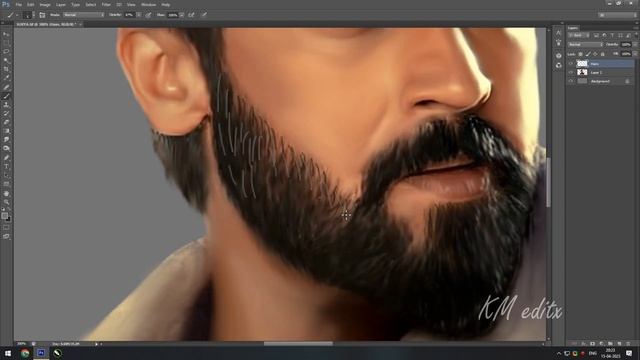Open the brush Mode dropdown
This screenshot has height=360, width=640.
84,15
